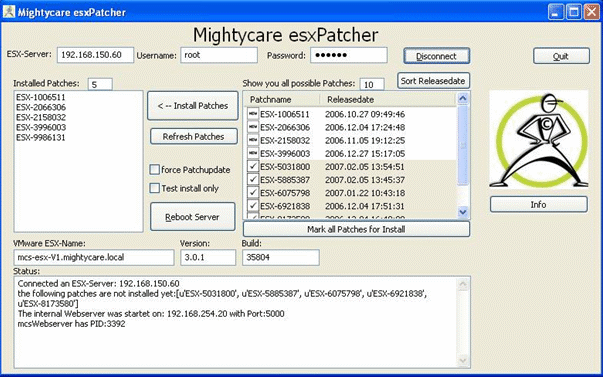This screenshot has width=604, height=377.
Task: Click release date 2007.02.05 13:54:51
Action: (x=365, y=166)
